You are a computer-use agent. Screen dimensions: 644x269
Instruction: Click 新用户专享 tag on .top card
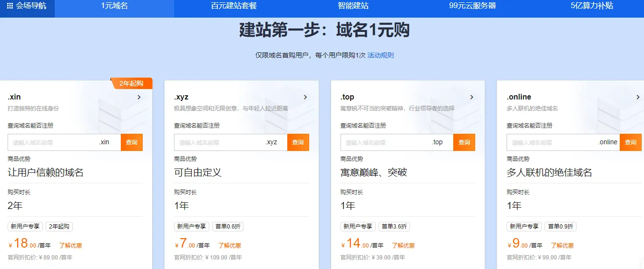click(x=358, y=227)
